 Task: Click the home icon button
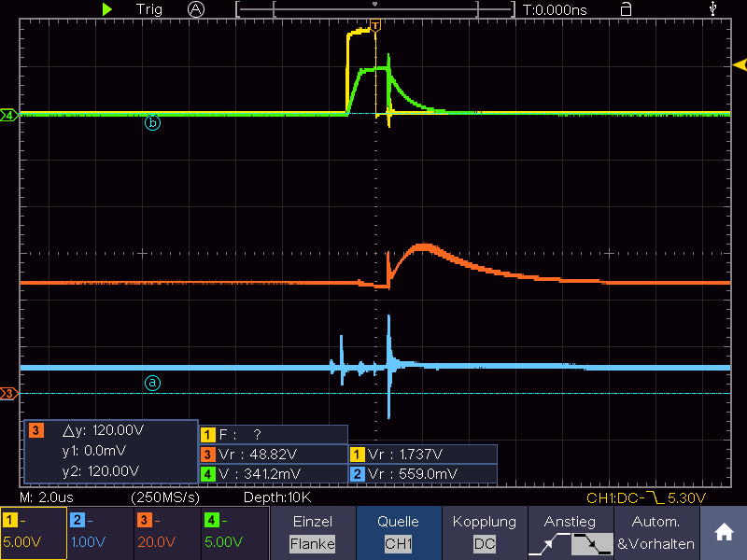pos(724,532)
